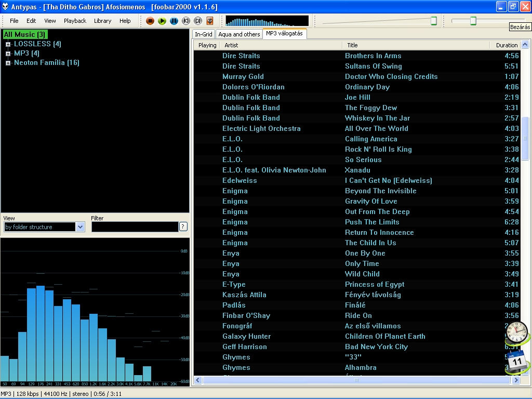Go to the previous track
The image size is (532, 399).
[x=186, y=21]
